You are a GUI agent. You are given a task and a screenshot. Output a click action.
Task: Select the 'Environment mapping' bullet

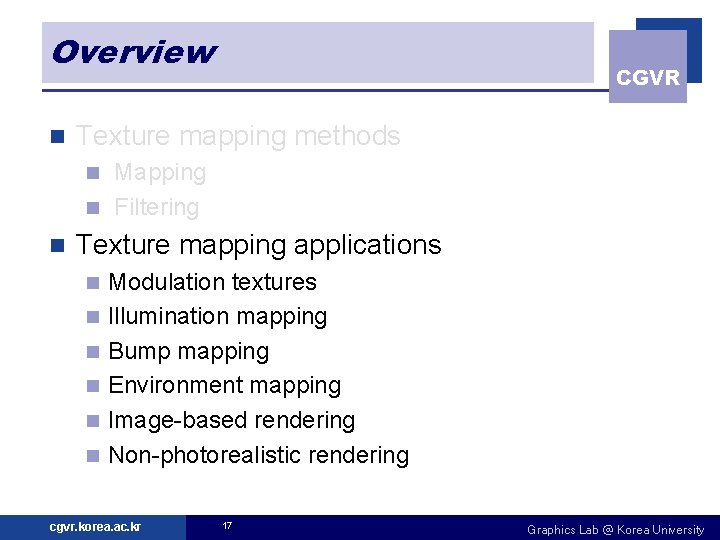click(x=225, y=386)
